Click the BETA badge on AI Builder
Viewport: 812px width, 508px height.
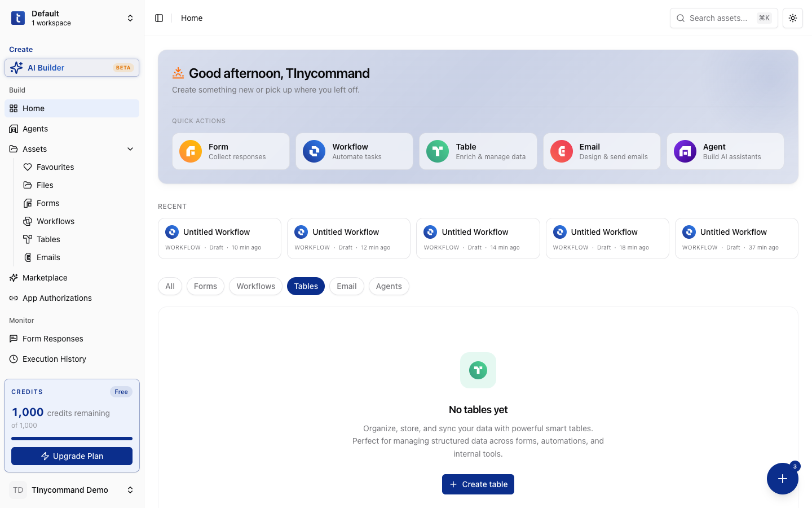123,68
